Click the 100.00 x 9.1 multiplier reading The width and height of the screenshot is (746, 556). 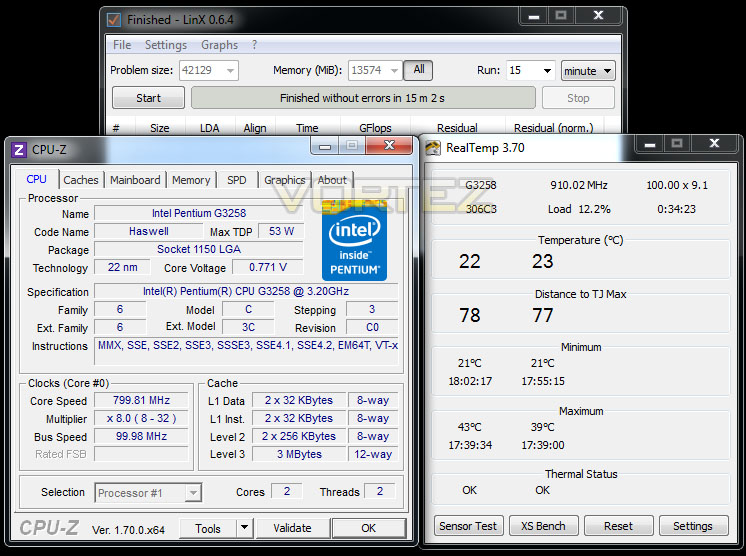[x=677, y=185]
